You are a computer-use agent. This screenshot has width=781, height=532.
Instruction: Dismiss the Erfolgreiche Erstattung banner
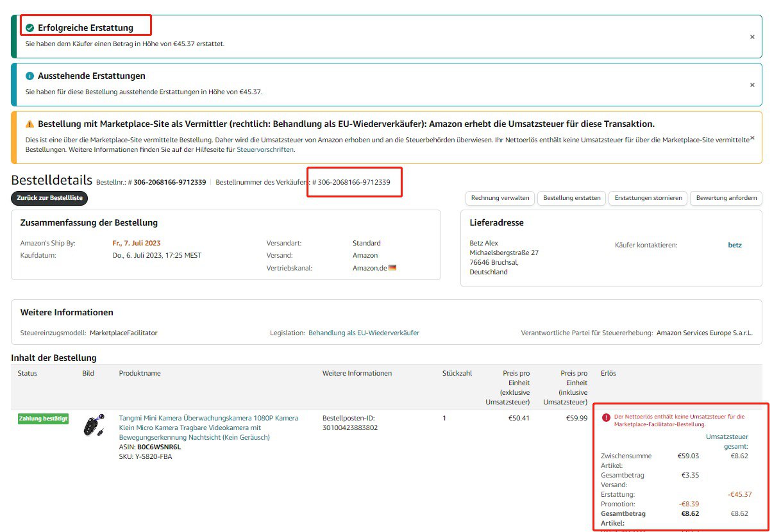click(x=752, y=37)
